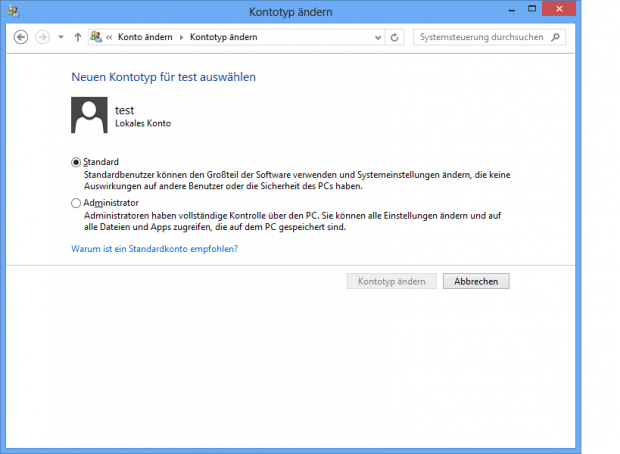
Task: Focus the Systemsteuerung durchsuchen search field
Action: pyautogui.click(x=480, y=37)
